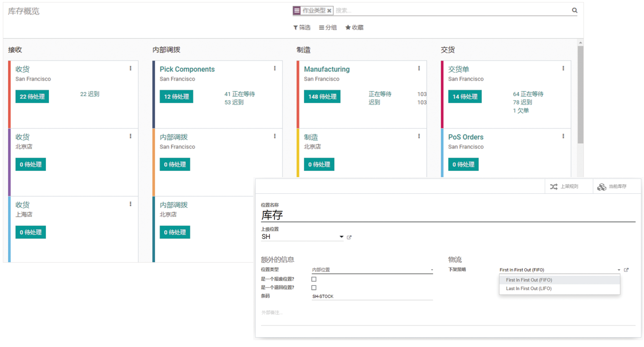The image size is (644, 347).
Task: Remove the 作业类型 filter tag
Action: pos(329,11)
